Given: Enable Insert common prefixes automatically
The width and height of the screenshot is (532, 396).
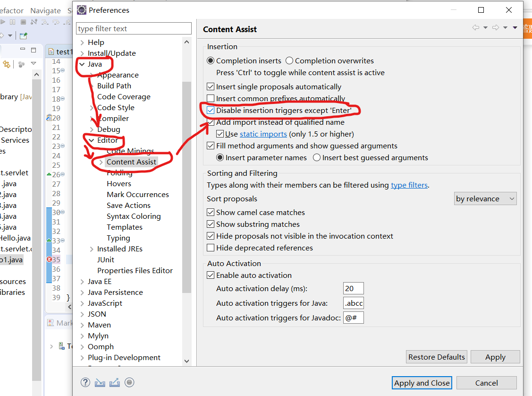Looking at the screenshot, I should point(211,98).
